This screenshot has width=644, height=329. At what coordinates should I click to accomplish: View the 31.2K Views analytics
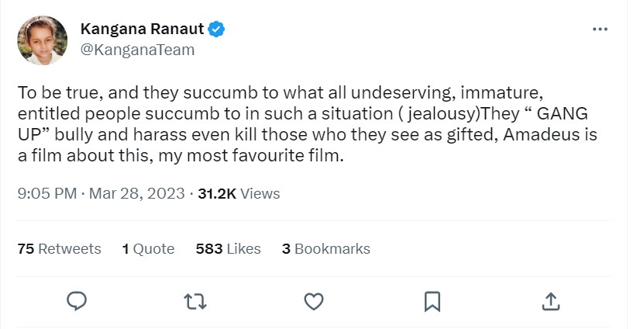(239, 193)
